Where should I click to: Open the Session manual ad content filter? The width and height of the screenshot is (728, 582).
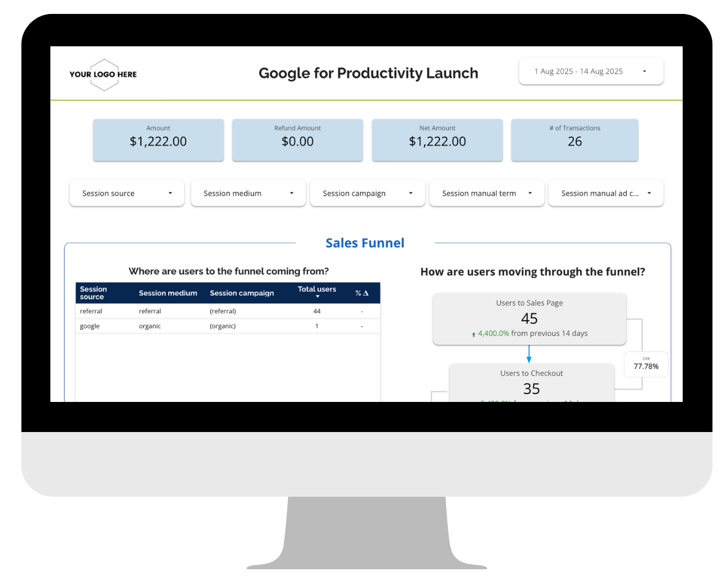point(606,193)
